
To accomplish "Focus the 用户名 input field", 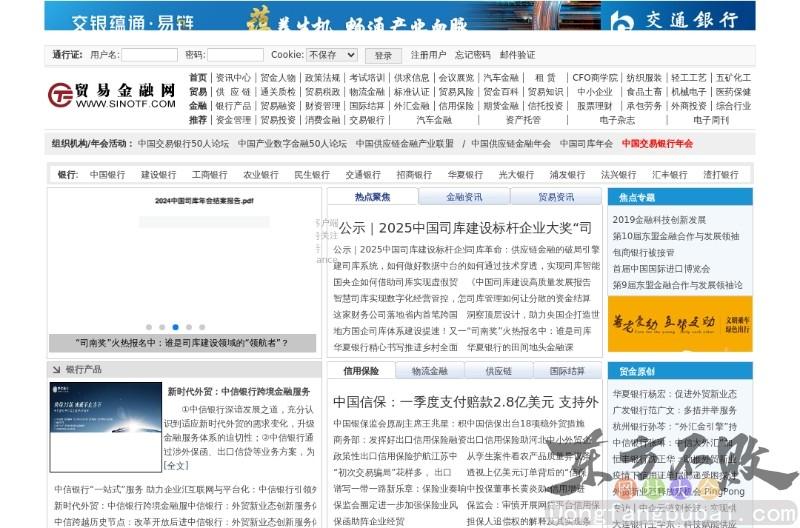I will point(149,55).
